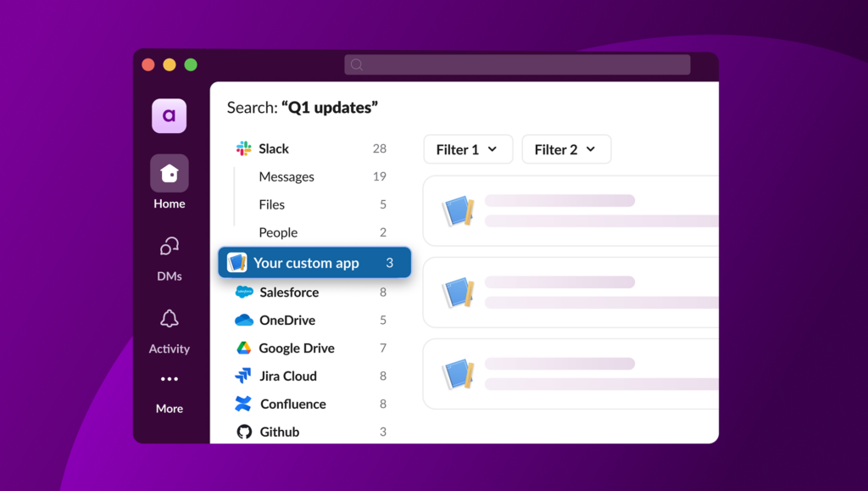
Task: Click the Messages result under Slack
Action: [286, 176]
